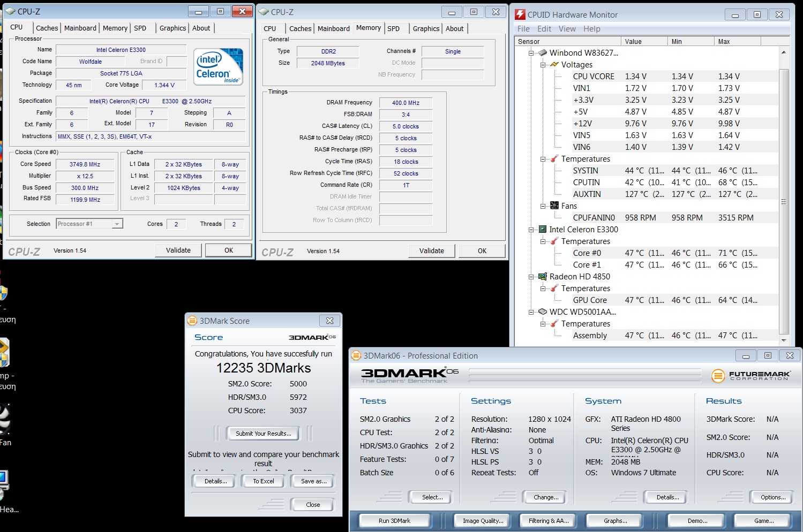The height and width of the screenshot is (532, 803).
Task: Click the Value column header
Action: 646,41
